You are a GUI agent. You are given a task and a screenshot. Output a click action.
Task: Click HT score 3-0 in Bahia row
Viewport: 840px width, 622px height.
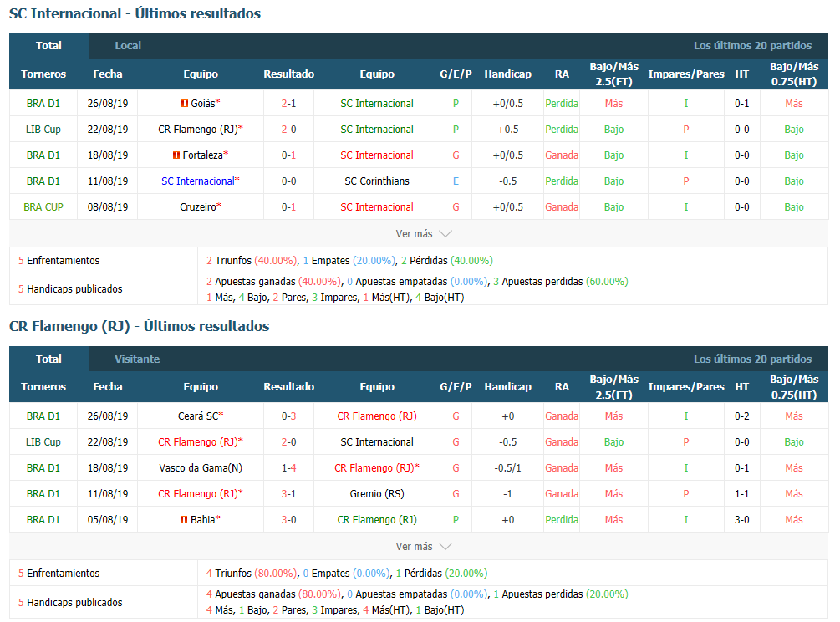(x=742, y=520)
